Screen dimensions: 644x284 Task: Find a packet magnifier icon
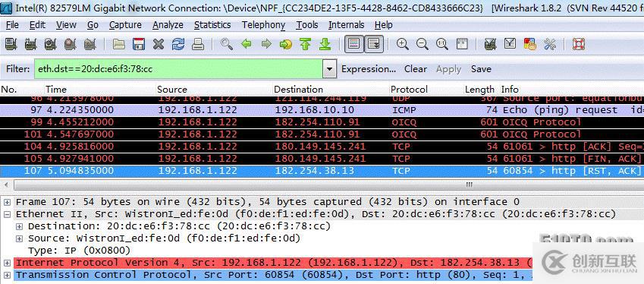pyautogui.click(x=226, y=44)
